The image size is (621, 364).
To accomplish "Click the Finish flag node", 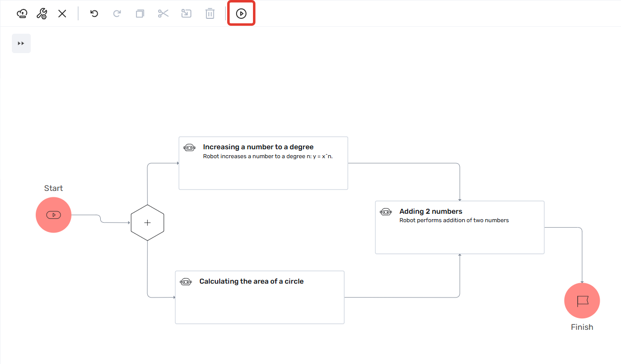I will point(582,301).
